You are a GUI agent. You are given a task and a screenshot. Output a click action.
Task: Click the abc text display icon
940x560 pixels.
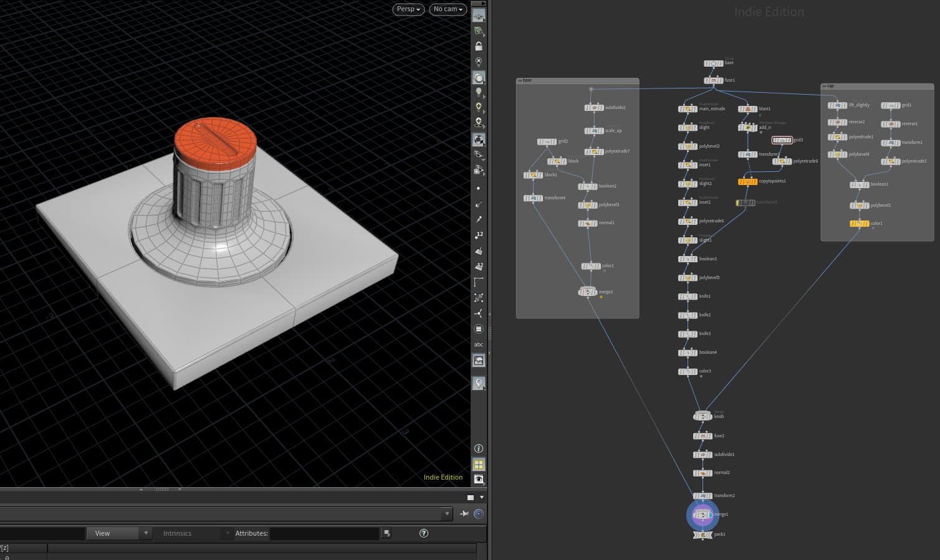479,344
